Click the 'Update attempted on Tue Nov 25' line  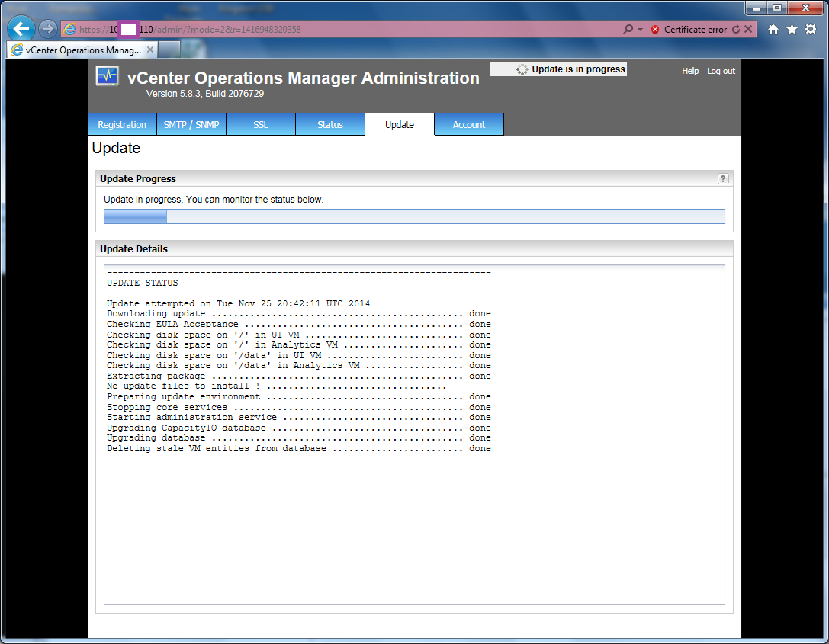tap(238, 303)
